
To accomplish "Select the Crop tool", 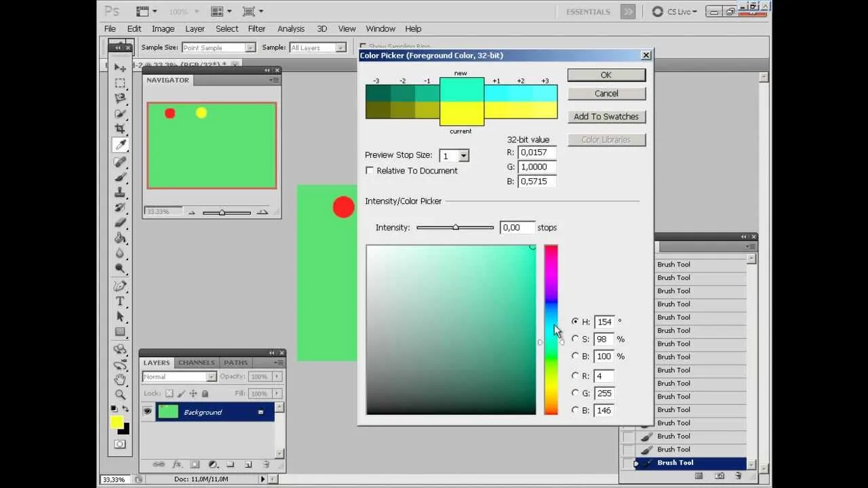I will 120,129.
